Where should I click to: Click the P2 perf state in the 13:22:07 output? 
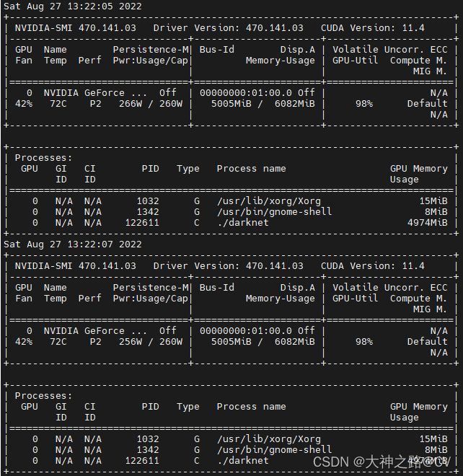point(96,342)
